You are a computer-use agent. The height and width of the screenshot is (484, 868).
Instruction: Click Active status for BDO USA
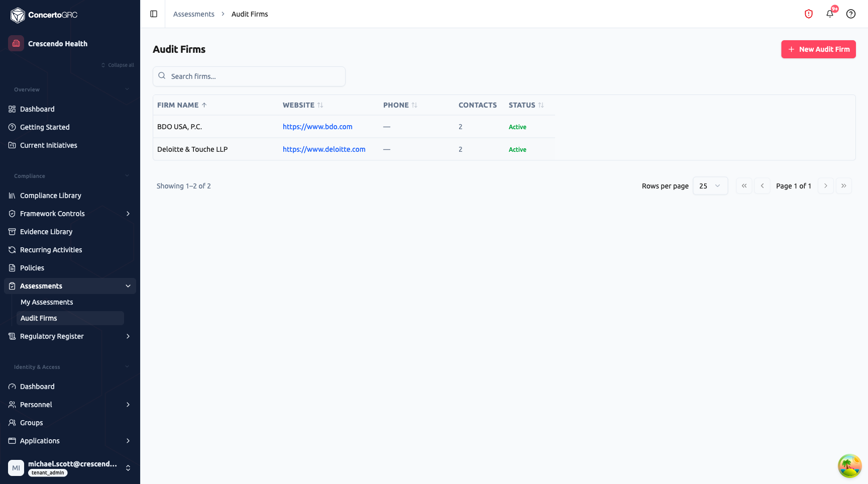[x=517, y=127]
